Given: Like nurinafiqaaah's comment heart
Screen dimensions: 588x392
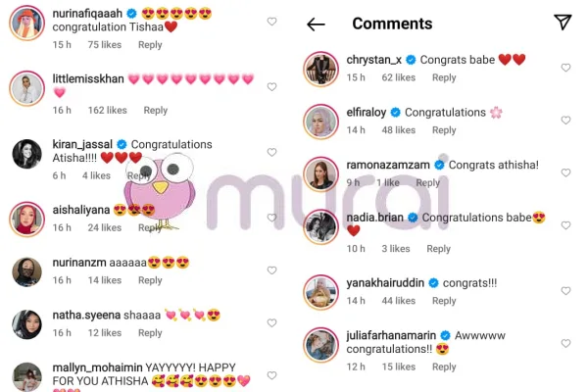Looking at the screenshot, I should [x=271, y=22].
